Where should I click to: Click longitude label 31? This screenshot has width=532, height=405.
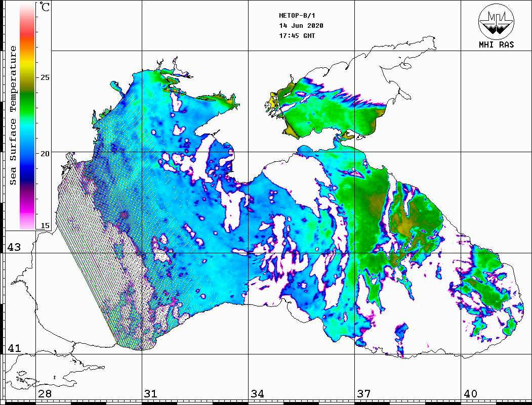[x=151, y=394]
